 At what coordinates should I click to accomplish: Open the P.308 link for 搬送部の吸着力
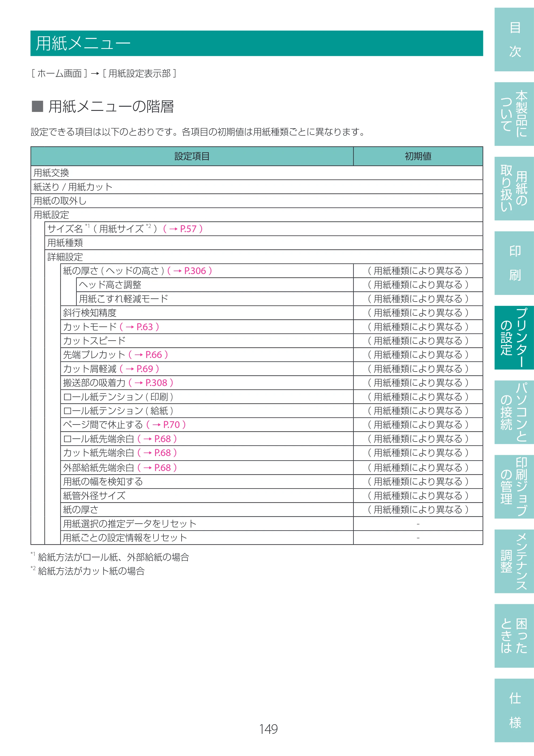tap(151, 383)
